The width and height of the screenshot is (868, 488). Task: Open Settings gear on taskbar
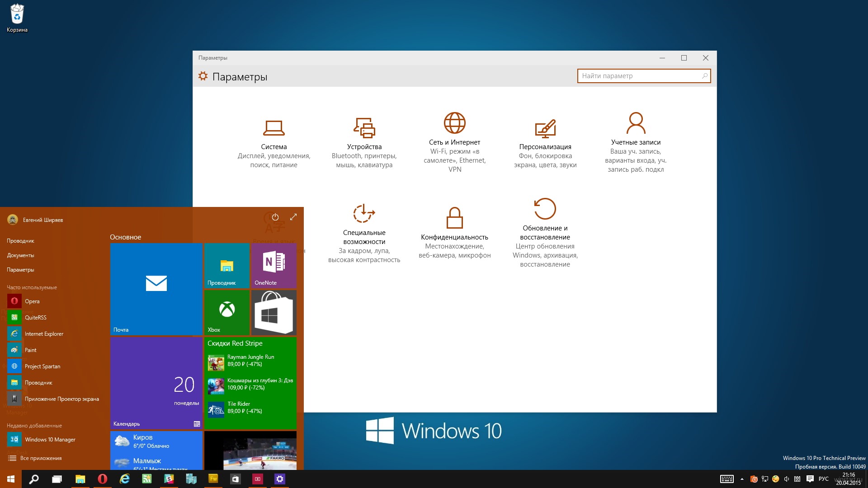pyautogui.click(x=280, y=479)
